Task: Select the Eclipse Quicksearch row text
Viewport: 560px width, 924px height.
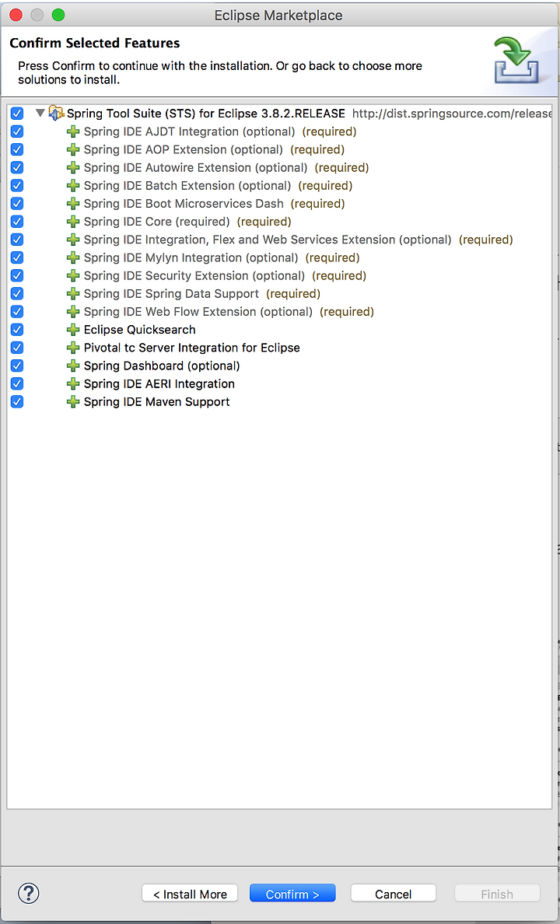Action: point(140,330)
